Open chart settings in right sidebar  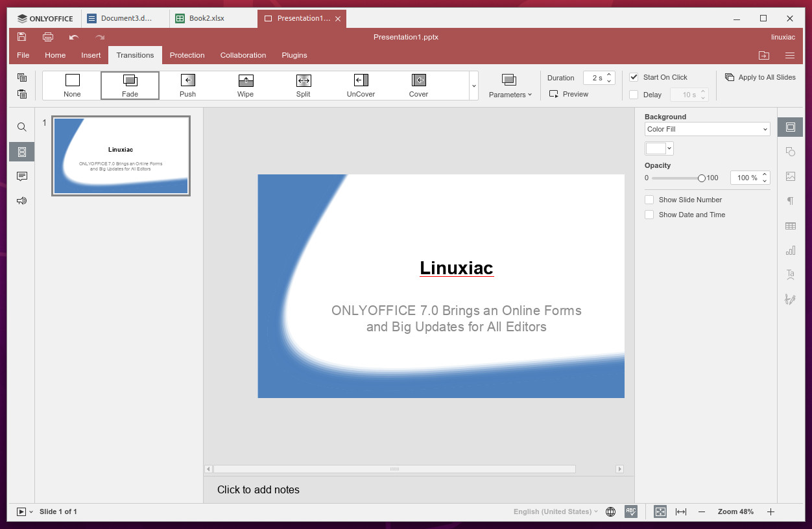(790, 250)
